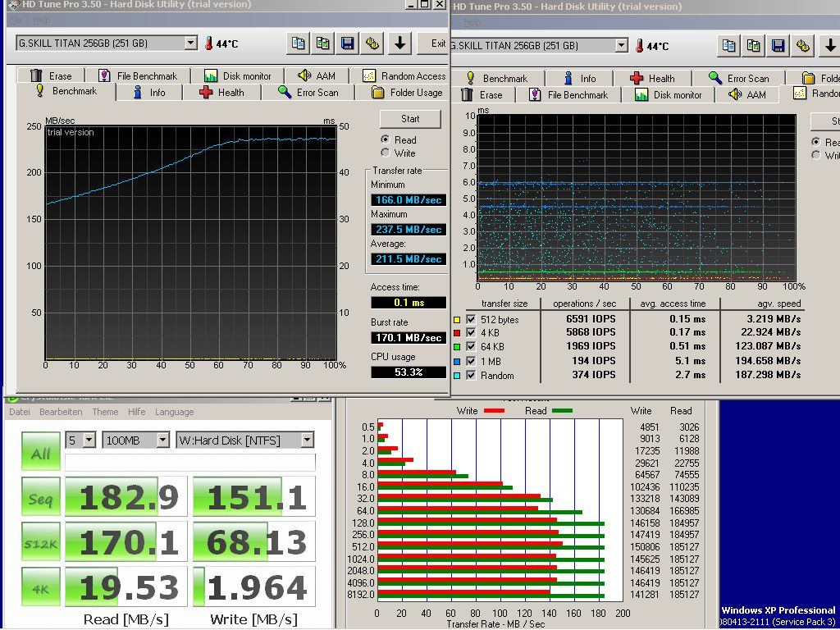Click AAM speaker icon in left HD Tune
This screenshot has height=630, width=840.
click(304, 75)
